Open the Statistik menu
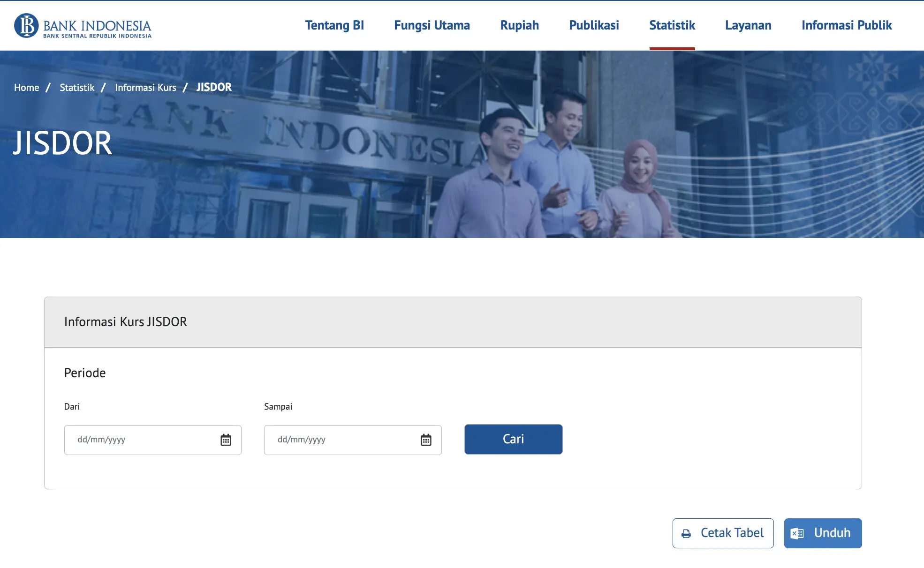 coord(672,25)
